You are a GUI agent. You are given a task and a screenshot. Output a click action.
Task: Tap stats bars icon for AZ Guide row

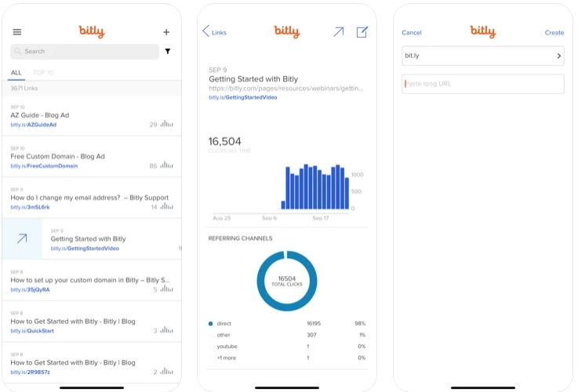point(166,124)
